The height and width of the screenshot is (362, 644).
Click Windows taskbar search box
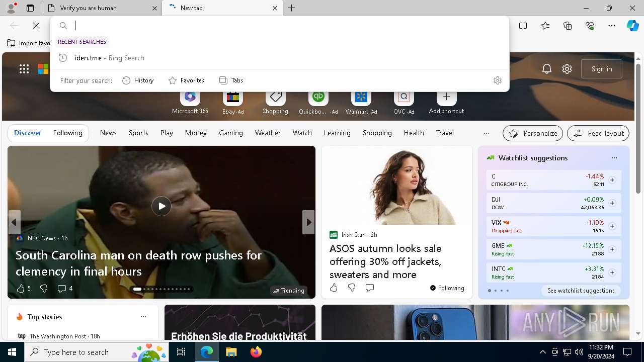coord(97,352)
